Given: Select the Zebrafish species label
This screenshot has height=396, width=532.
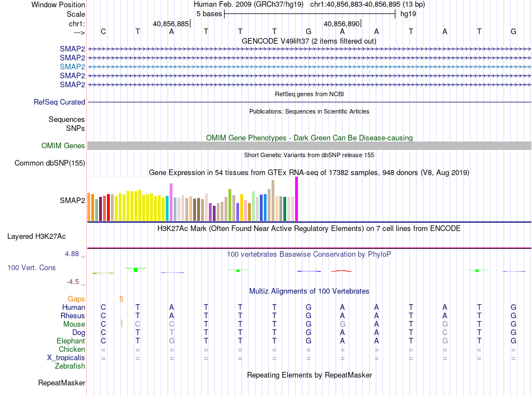Looking at the screenshot, I should pos(70,366).
